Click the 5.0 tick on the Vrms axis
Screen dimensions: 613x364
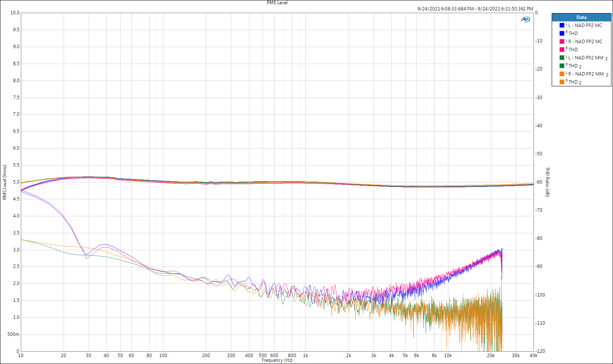pos(16,182)
